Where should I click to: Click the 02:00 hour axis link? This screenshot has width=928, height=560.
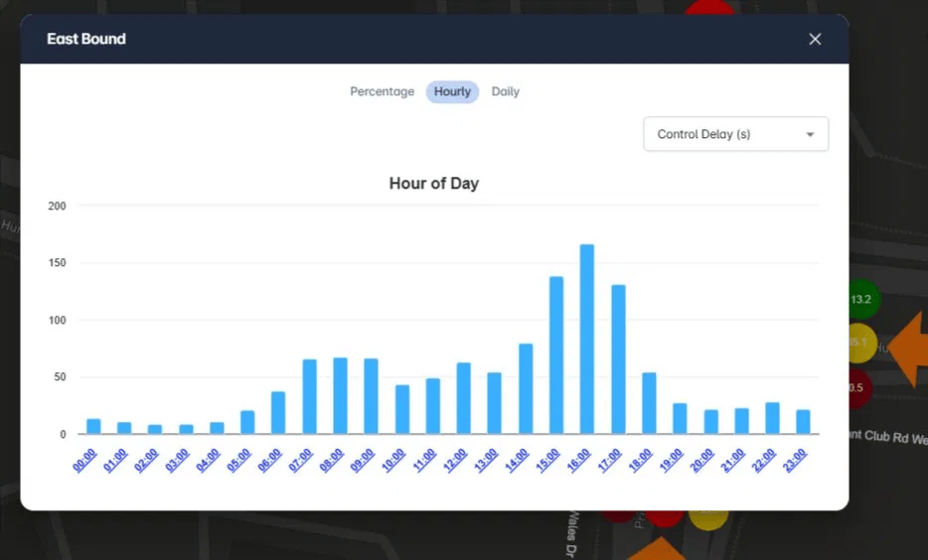[146, 460]
